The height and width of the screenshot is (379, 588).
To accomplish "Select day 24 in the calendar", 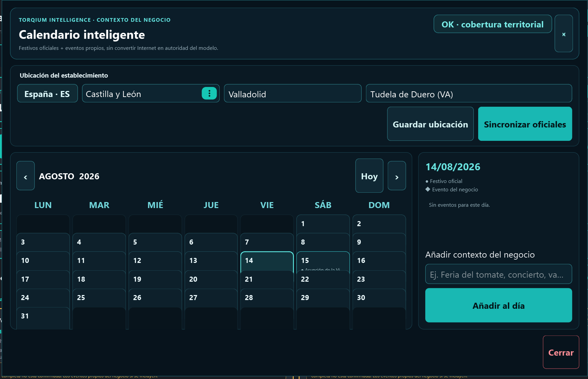I will tap(43, 298).
